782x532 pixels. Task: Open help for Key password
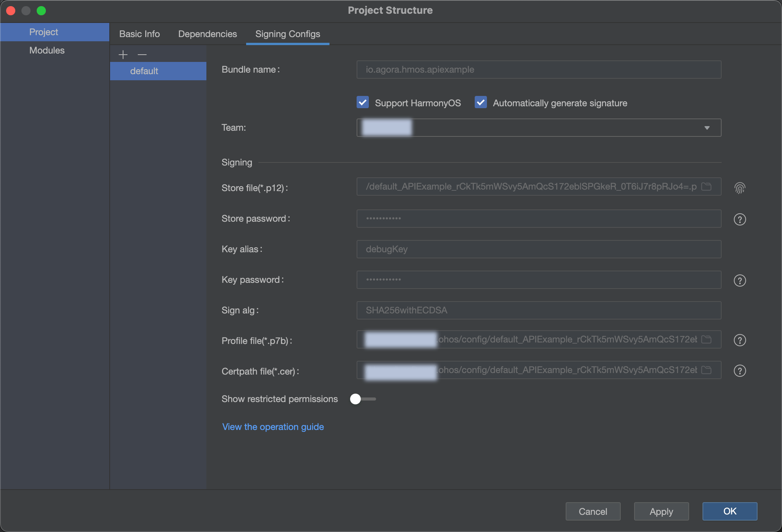(x=740, y=281)
